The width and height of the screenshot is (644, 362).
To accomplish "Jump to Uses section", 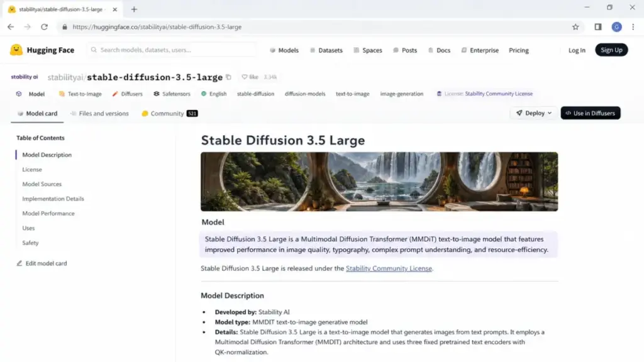I will pyautogui.click(x=28, y=228).
